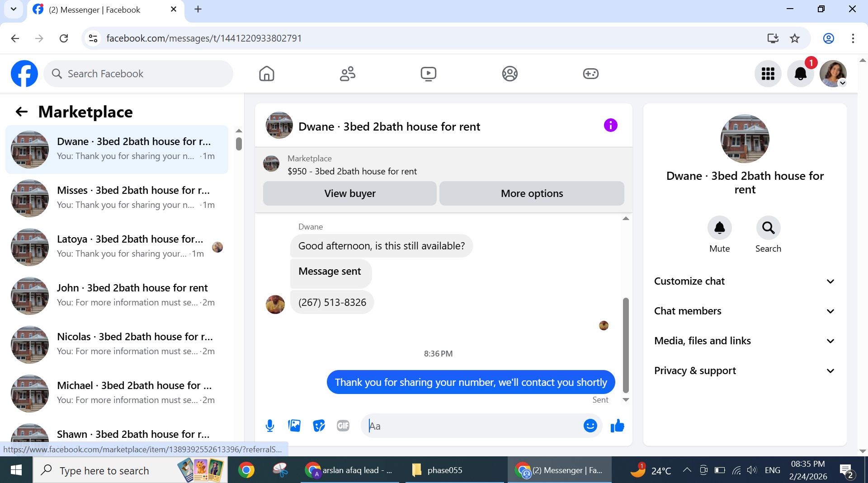Open Latoya conversation in list
Image resolution: width=868 pixels, height=483 pixels.
(x=117, y=247)
